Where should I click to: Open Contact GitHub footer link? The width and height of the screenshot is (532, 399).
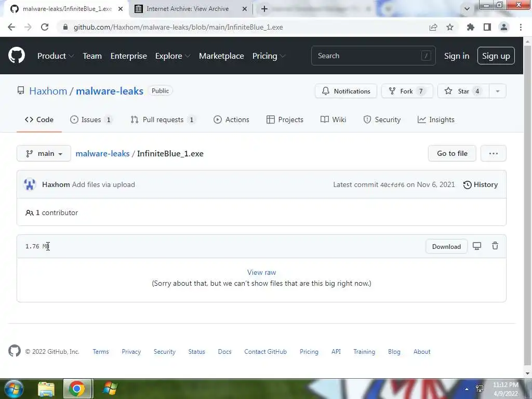(265, 352)
